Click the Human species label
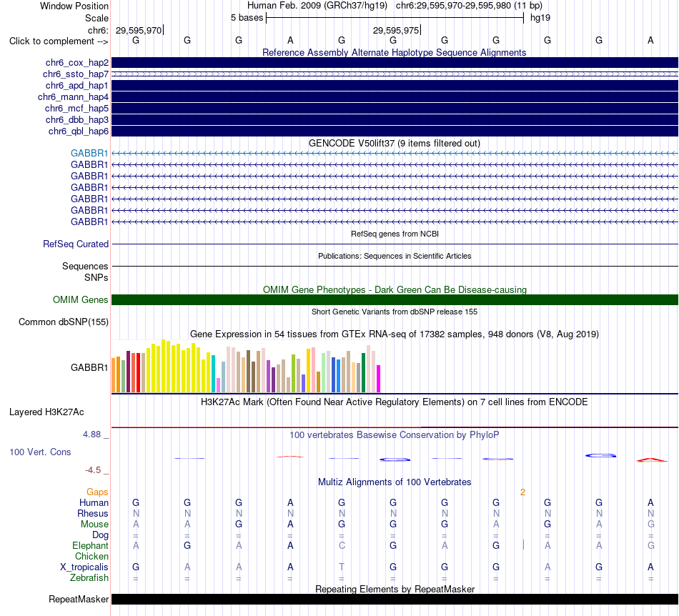Image resolution: width=679 pixels, height=616 pixels. (x=94, y=502)
